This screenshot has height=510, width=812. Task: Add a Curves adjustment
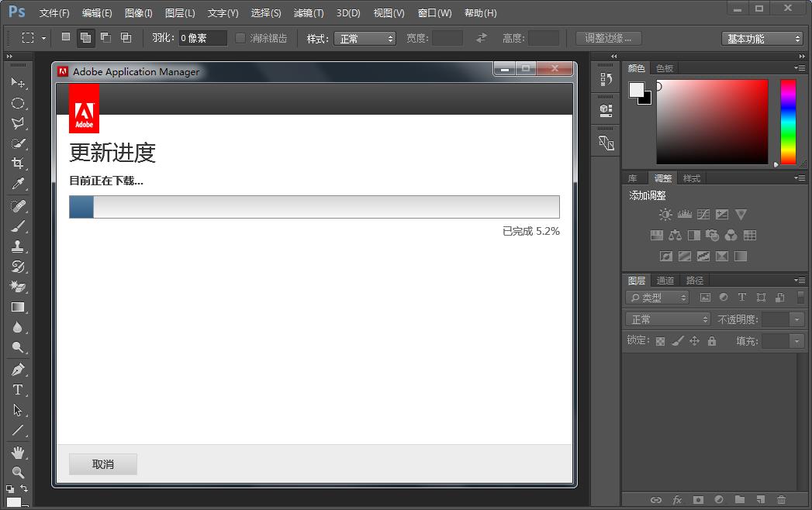point(703,215)
